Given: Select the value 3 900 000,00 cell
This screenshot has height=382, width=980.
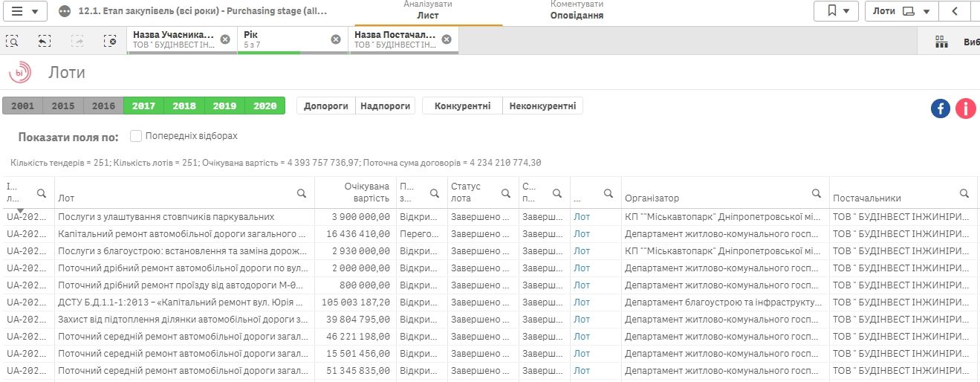Looking at the screenshot, I should tap(355, 217).
